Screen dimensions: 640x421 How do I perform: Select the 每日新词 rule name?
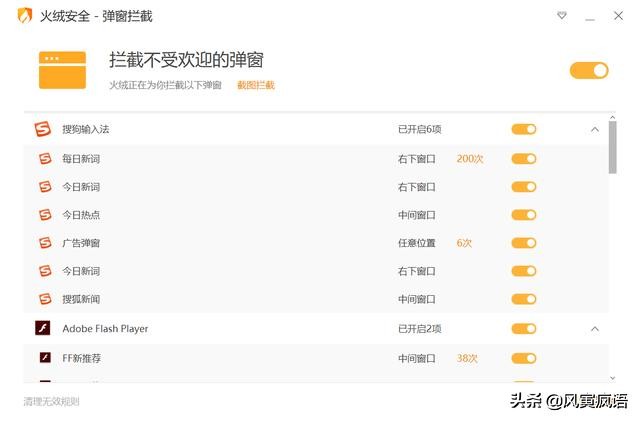pyautogui.click(x=81, y=158)
